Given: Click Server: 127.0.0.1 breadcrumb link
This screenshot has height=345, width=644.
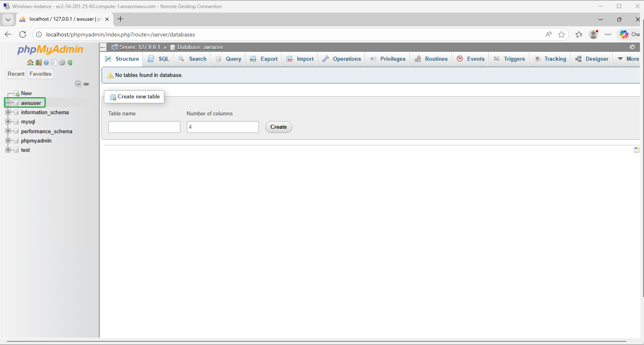Looking at the screenshot, I should pyautogui.click(x=140, y=47).
